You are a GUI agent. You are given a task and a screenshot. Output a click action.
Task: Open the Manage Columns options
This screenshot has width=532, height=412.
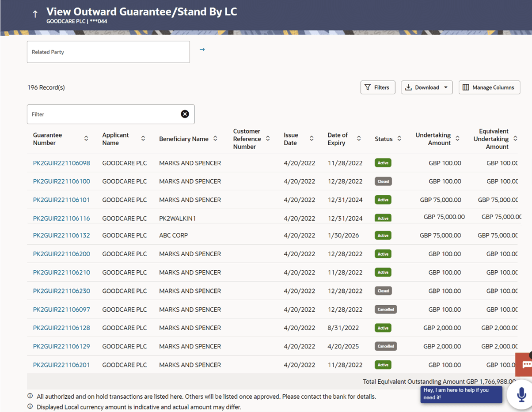[489, 87]
